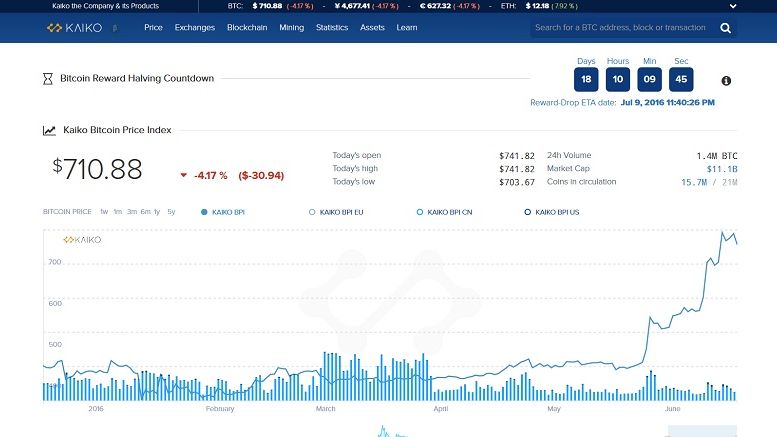Image resolution: width=777 pixels, height=437 pixels.
Task: Click the Kaiko logo in the navbar
Action: (x=74, y=28)
